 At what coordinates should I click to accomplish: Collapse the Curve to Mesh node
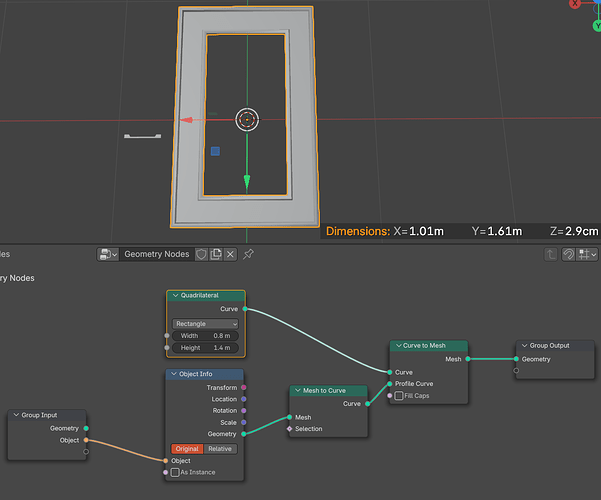pos(399,345)
